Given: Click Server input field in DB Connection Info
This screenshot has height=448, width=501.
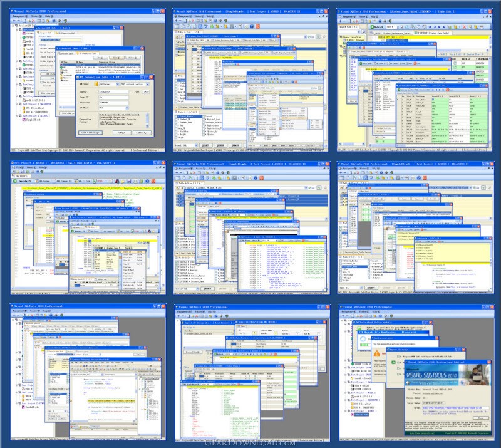Looking at the screenshot, I should click(113, 91).
